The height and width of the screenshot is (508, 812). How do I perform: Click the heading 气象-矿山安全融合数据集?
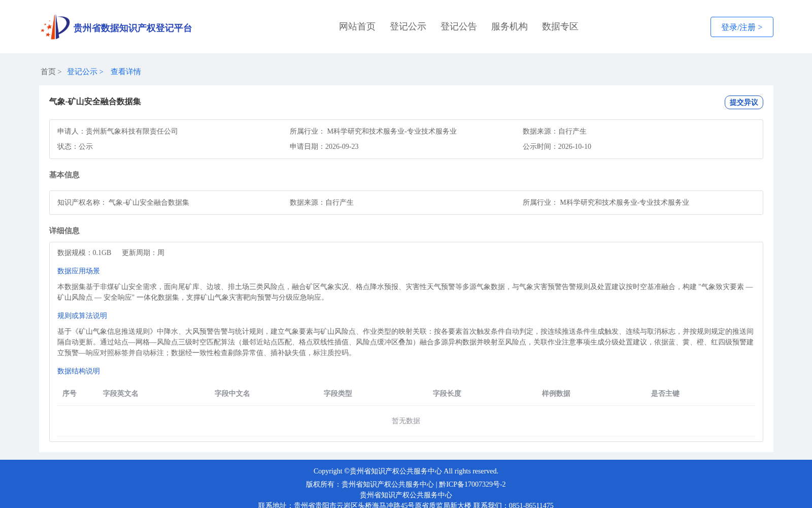(x=95, y=102)
